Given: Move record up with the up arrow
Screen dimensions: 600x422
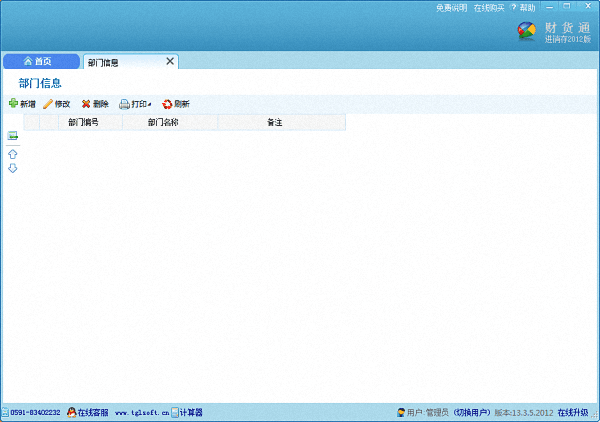Looking at the screenshot, I should (x=13, y=154).
